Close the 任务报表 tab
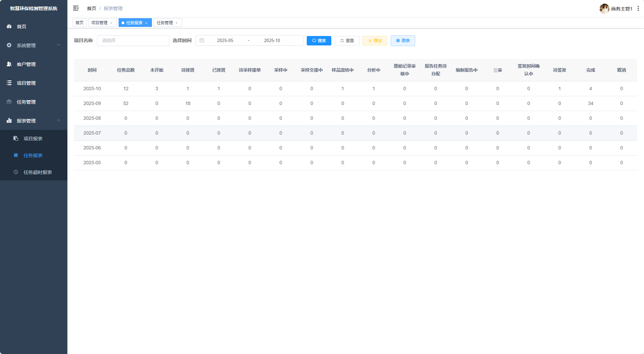644x354 pixels. pyautogui.click(x=146, y=23)
